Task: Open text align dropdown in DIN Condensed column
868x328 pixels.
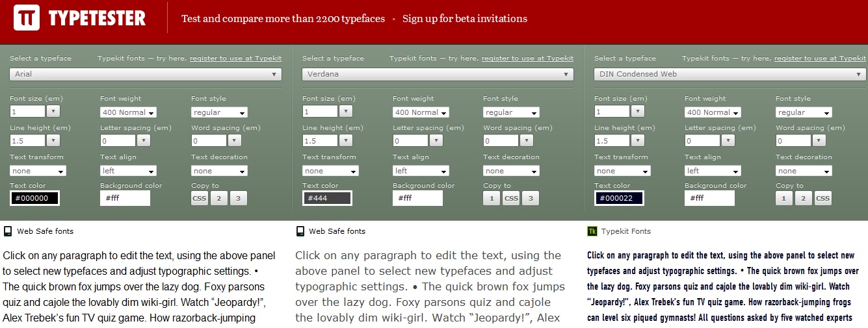Action: pyautogui.click(x=713, y=171)
